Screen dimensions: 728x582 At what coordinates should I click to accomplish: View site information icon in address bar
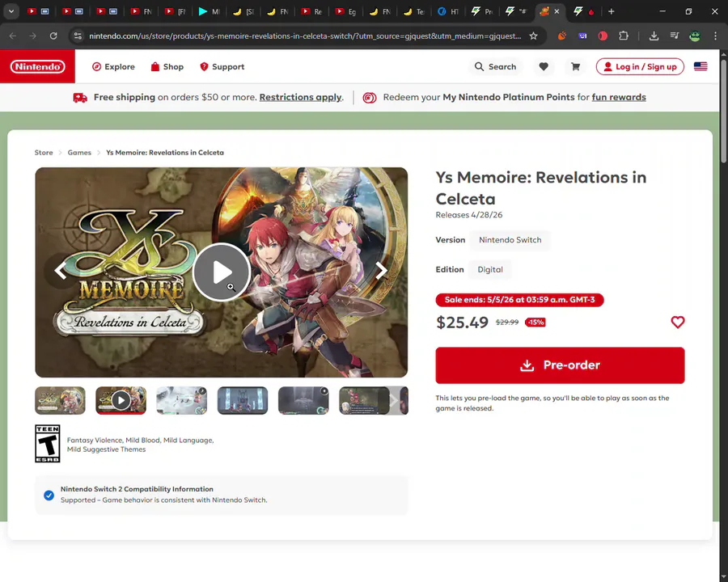pyautogui.click(x=78, y=36)
